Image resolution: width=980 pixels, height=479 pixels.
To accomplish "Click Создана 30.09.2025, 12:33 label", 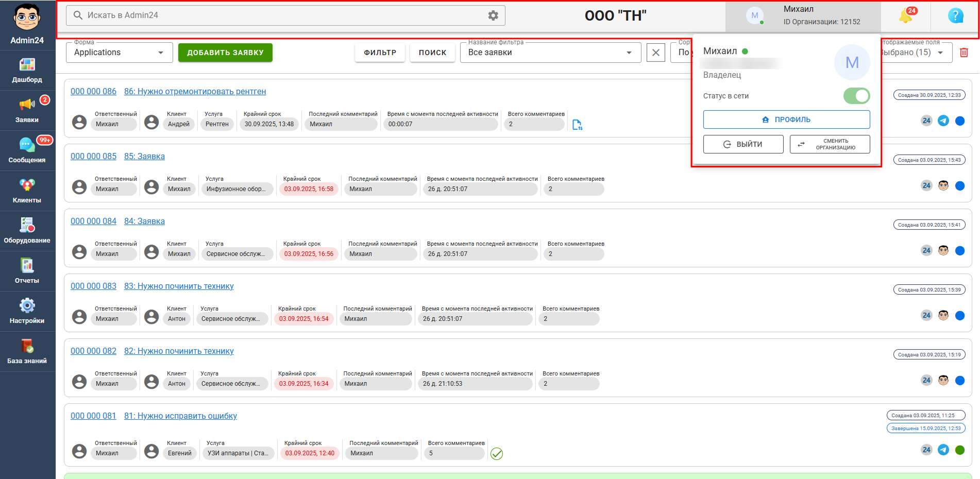I will click(x=929, y=95).
